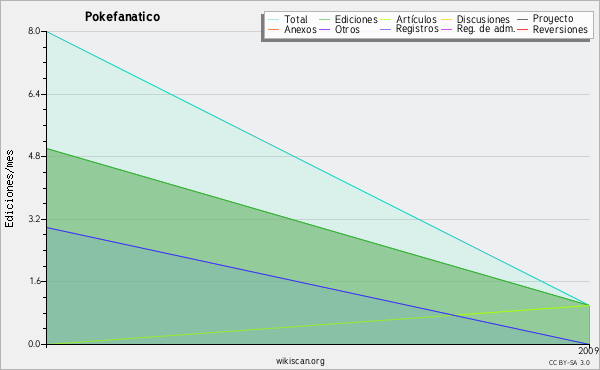Click the green Ediciones legend line swatch
Viewport: 600px width, 370px height.
(324, 20)
